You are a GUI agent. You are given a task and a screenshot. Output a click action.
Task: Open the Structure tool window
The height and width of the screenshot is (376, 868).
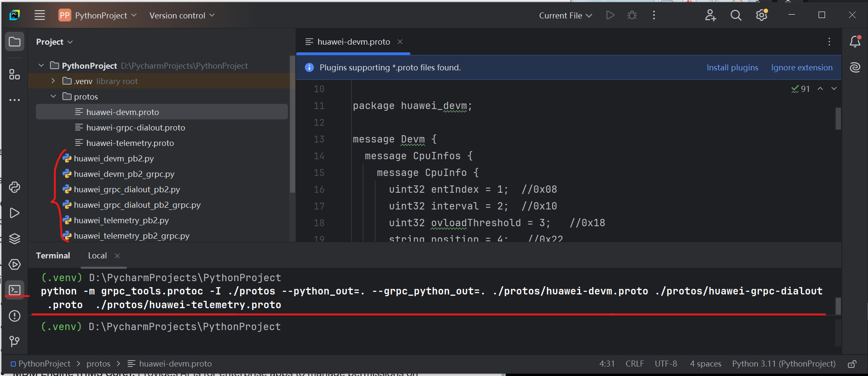pyautogui.click(x=15, y=75)
